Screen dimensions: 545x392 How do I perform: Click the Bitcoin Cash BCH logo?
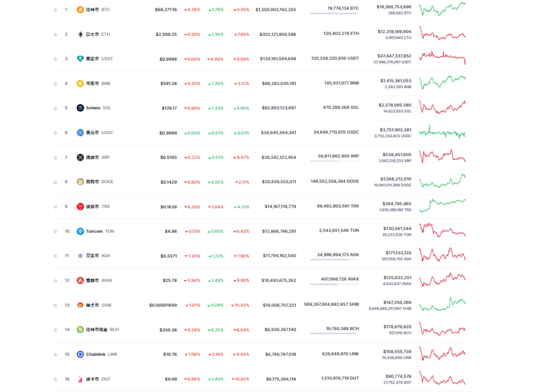80,329
